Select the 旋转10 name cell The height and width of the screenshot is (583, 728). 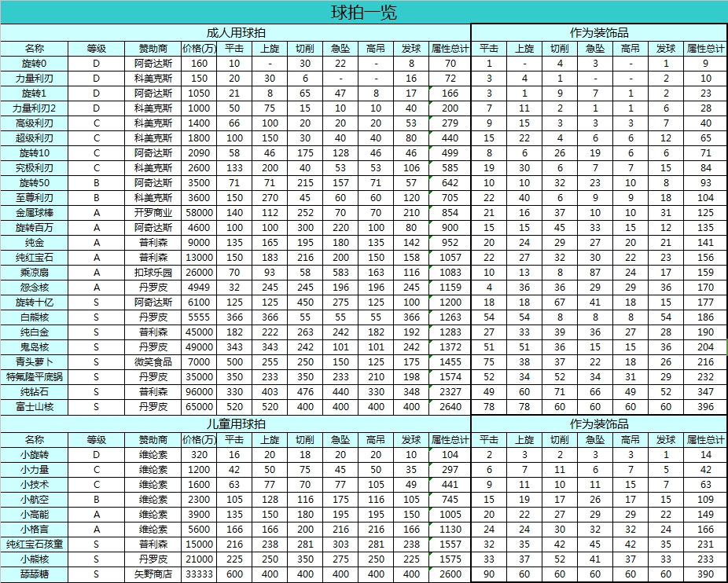pos(35,152)
